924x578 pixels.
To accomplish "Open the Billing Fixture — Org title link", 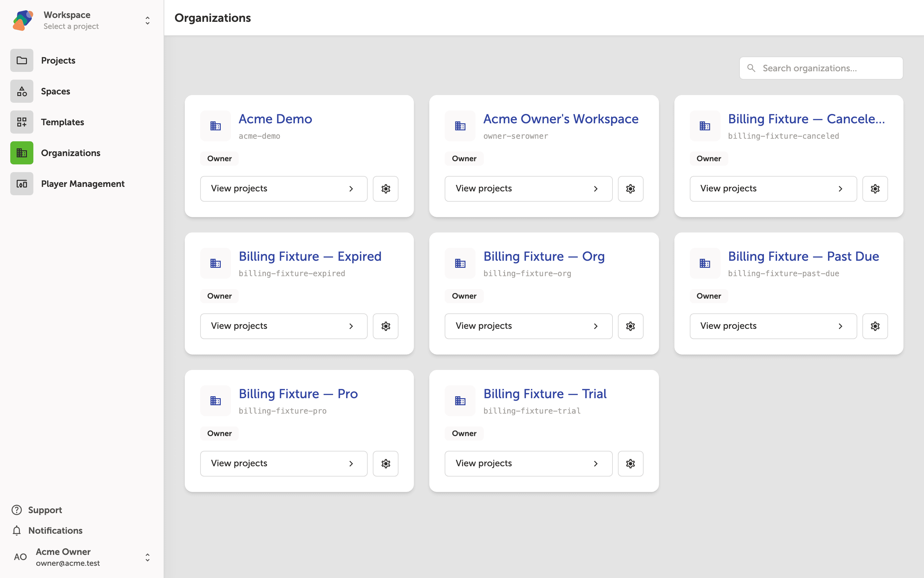I will (544, 257).
